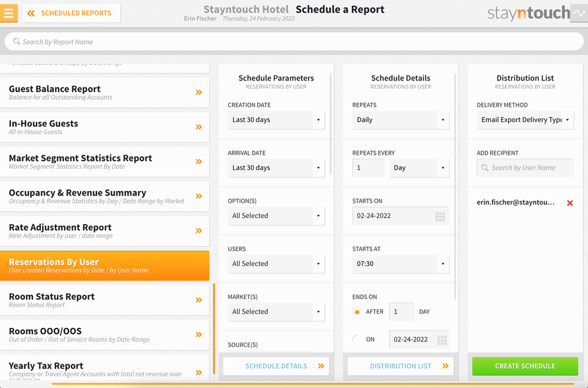
Task: Open the Repeats Every Day unit dropdown
Action: coord(419,168)
